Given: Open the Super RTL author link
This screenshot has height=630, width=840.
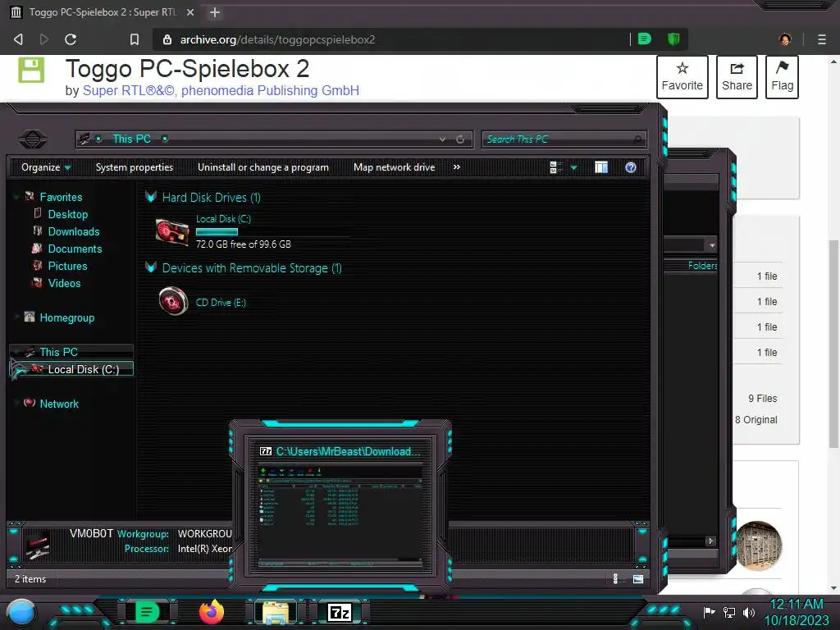Looking at the screenshot, I should tap(129, 90).
